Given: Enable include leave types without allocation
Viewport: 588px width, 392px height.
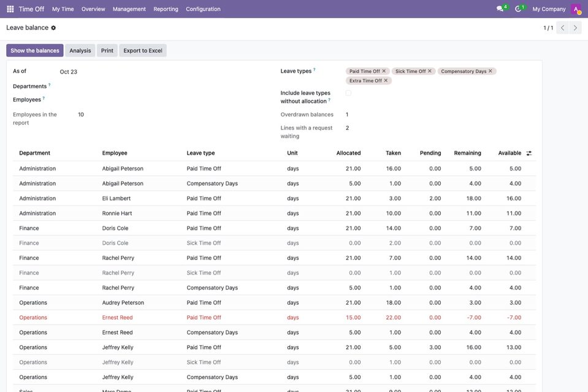Looking at the screenshot, I should point(348,93).
